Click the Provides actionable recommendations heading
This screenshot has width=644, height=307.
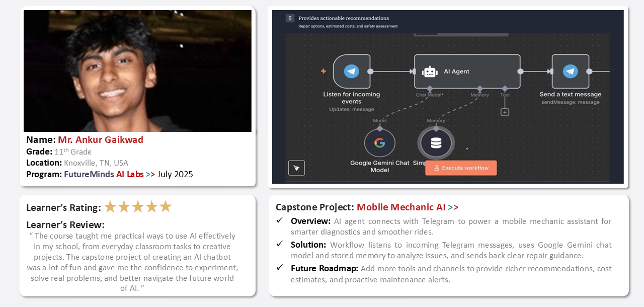coord(343,18)
